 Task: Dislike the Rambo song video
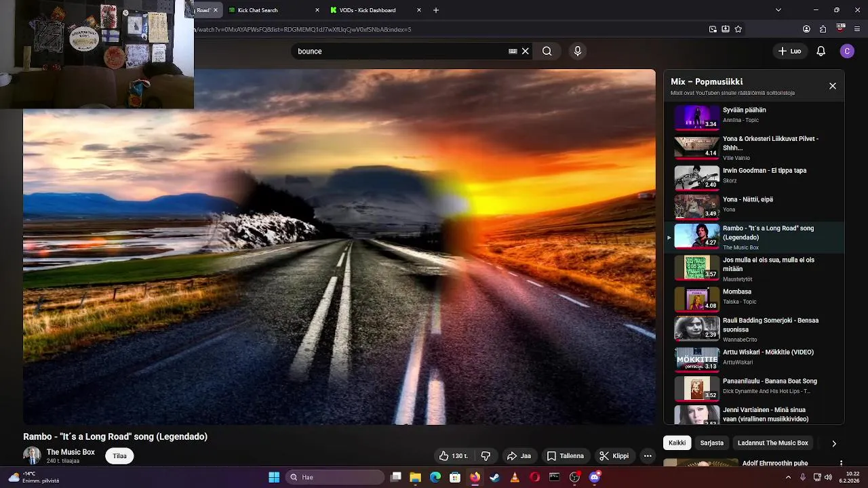(486, 456)
